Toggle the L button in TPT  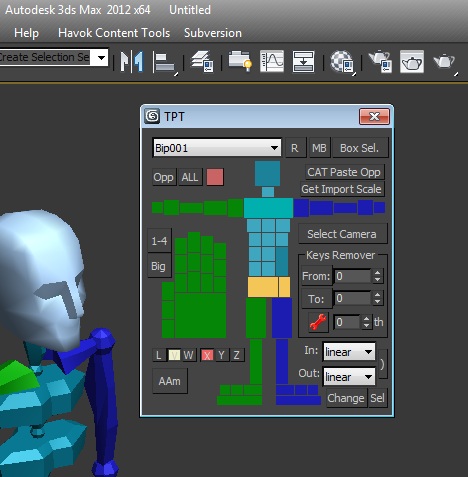[159, 355]
